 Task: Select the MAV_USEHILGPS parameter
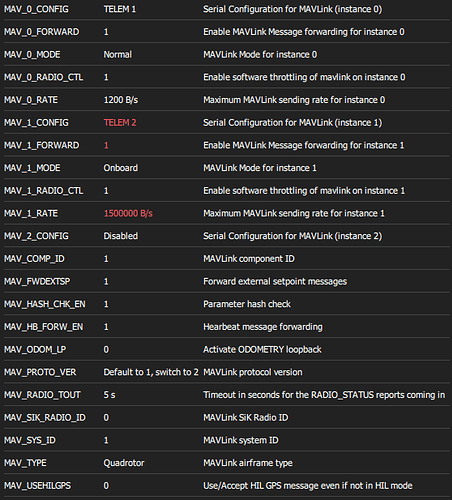37,485
